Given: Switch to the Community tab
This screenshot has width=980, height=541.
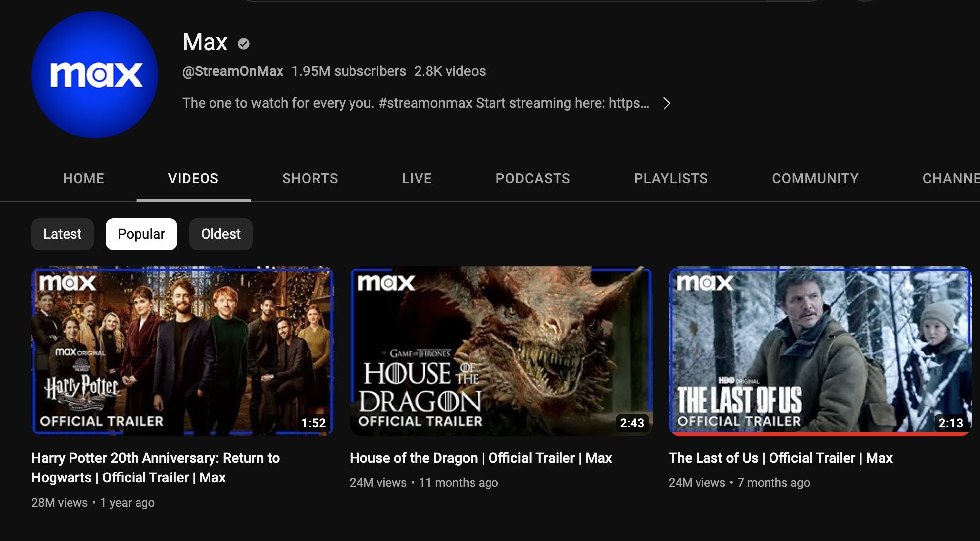Looking at the screenshot, I should [815, 178].
